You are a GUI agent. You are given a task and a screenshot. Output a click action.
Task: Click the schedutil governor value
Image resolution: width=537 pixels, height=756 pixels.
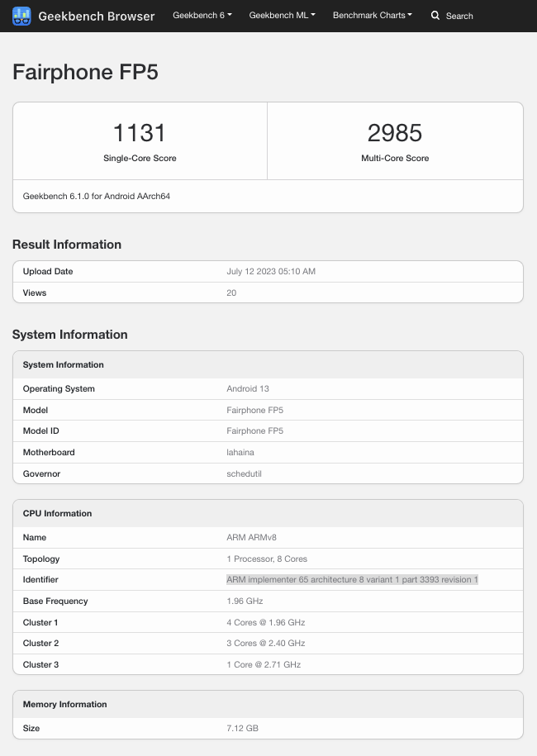(245, 474)
